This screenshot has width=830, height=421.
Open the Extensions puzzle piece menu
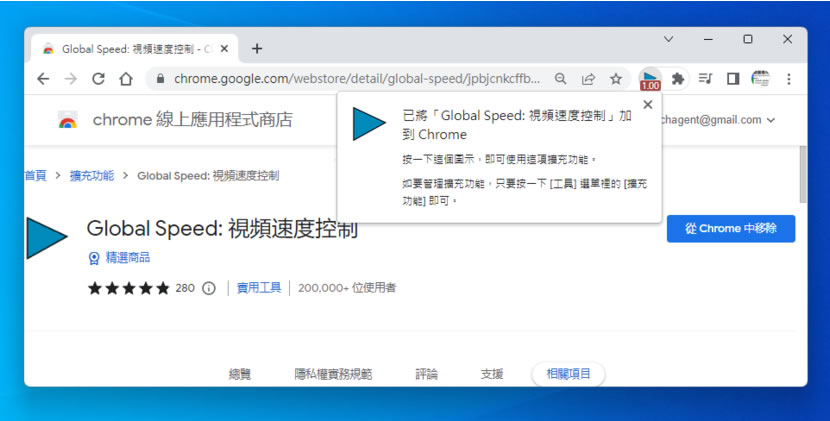coord(678,79)
